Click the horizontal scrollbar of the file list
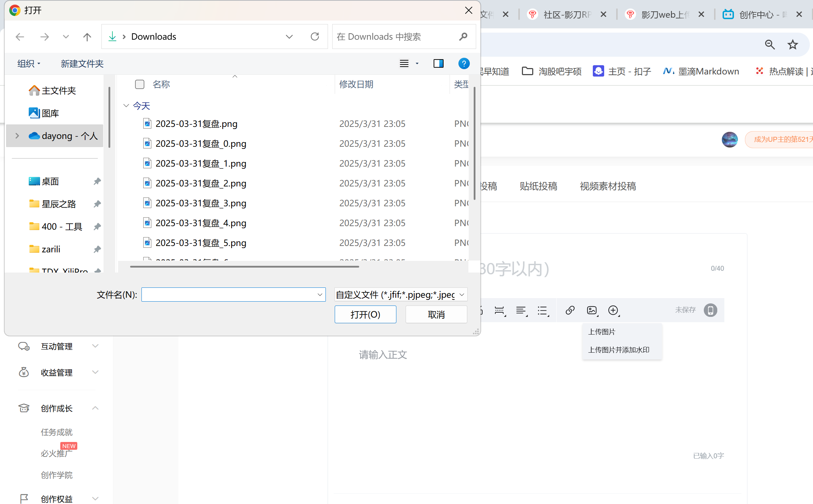 click(245, 267)
